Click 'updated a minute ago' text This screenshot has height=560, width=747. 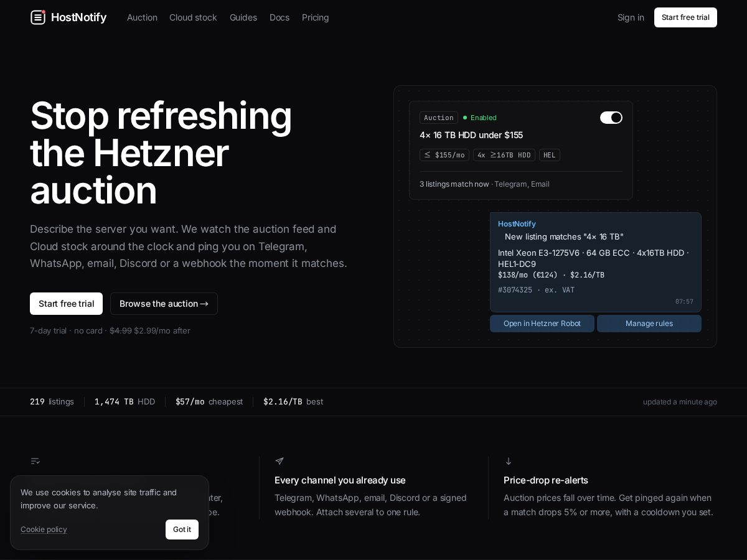pos(680,402)
